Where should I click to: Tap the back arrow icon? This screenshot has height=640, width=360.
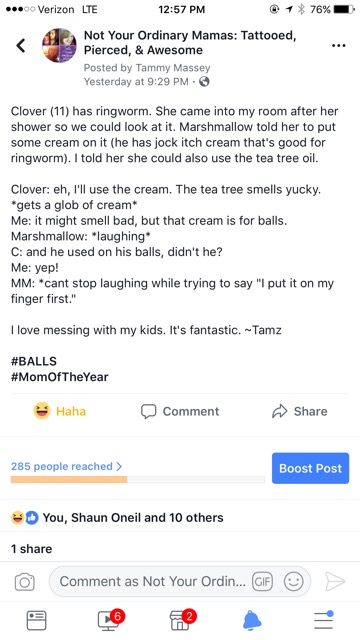[x=21, y=45]
